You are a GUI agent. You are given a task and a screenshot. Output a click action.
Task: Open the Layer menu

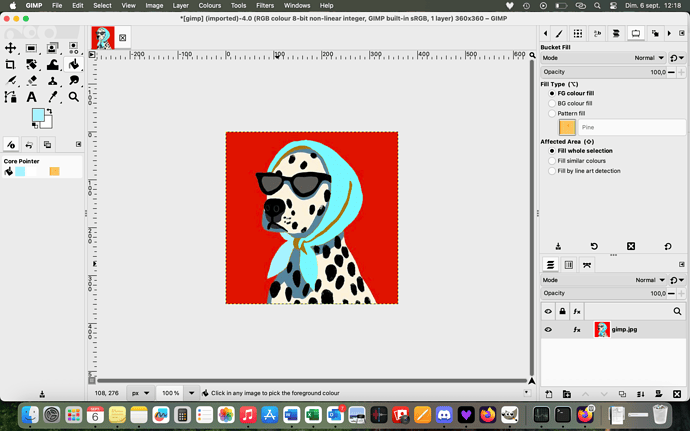(180, 6)
